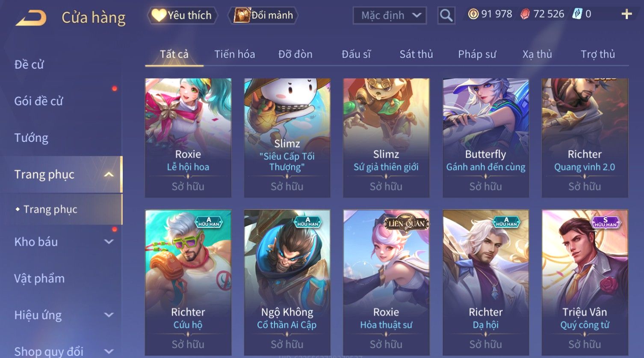Open the Triệu Vân Quý công tử skin
Viewport: 644px width, 358px height.
click(x=585, y=282)
